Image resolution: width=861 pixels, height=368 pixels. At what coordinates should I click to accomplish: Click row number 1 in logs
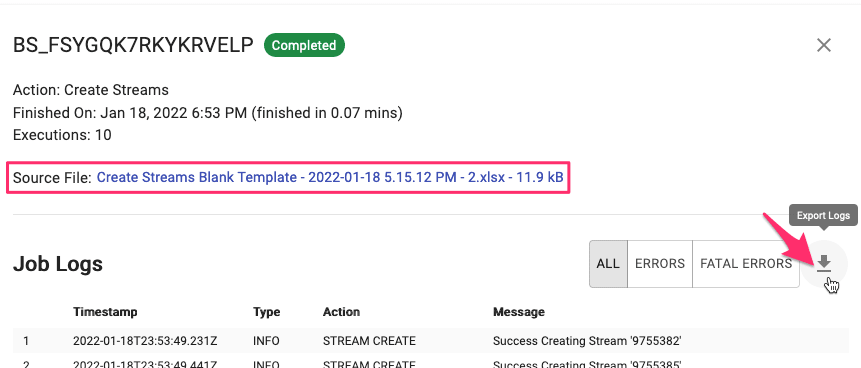click(x=26, y=341)
